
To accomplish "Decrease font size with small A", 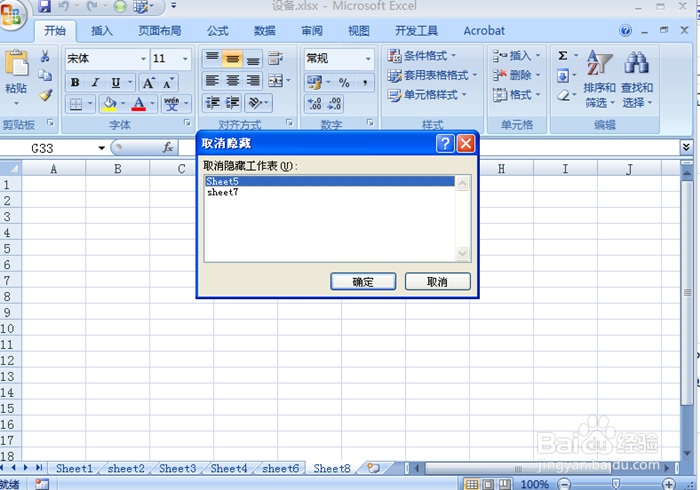I will (x=168, y=83).
